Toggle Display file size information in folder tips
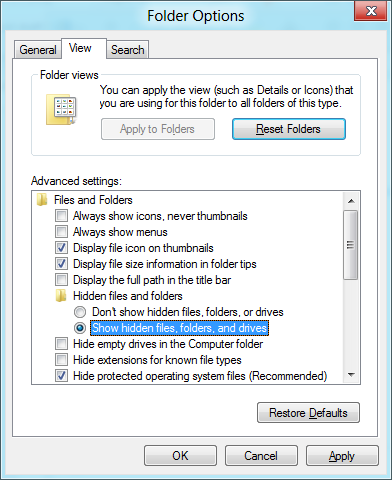 [61, 264]
